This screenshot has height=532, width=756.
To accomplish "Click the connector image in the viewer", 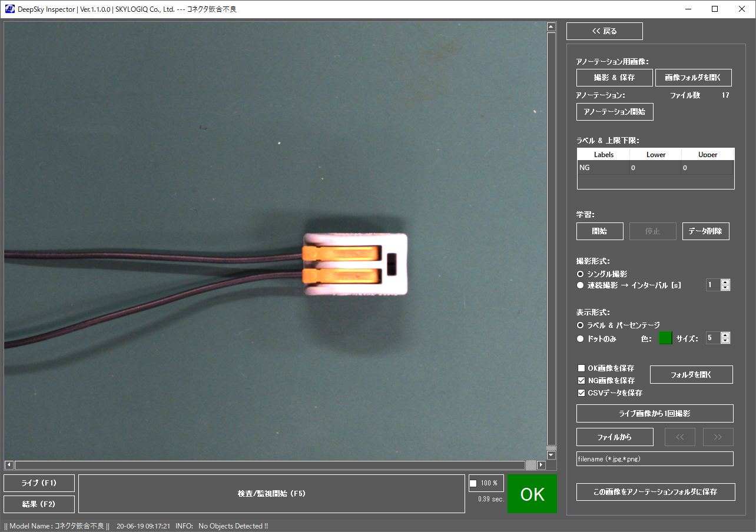I will pyautogui.click(x=355, y=264).
